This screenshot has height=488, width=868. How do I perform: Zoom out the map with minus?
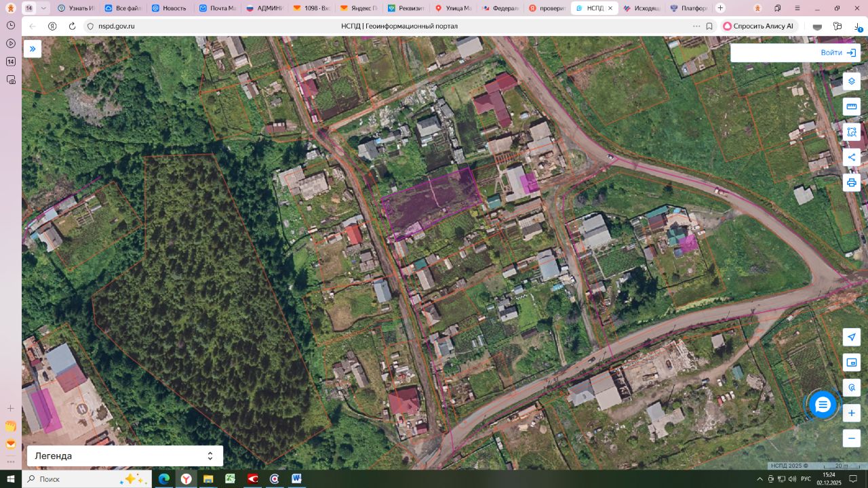tap(852, 438)
